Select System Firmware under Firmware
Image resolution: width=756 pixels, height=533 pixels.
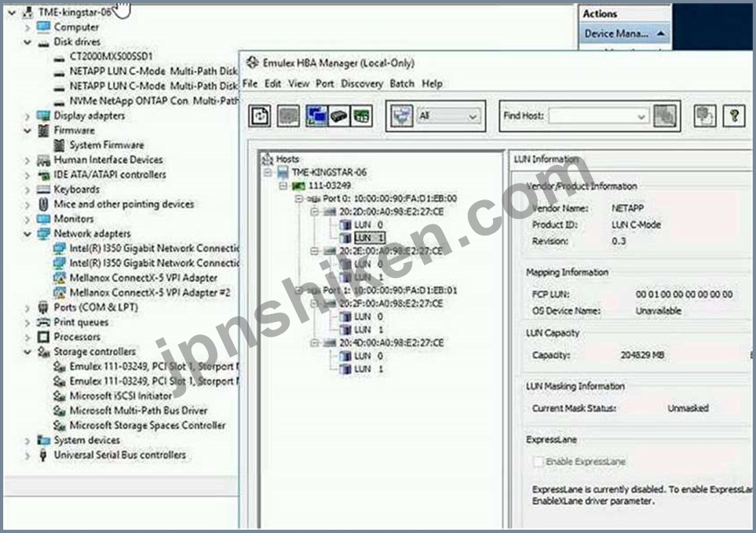(107, 145)
